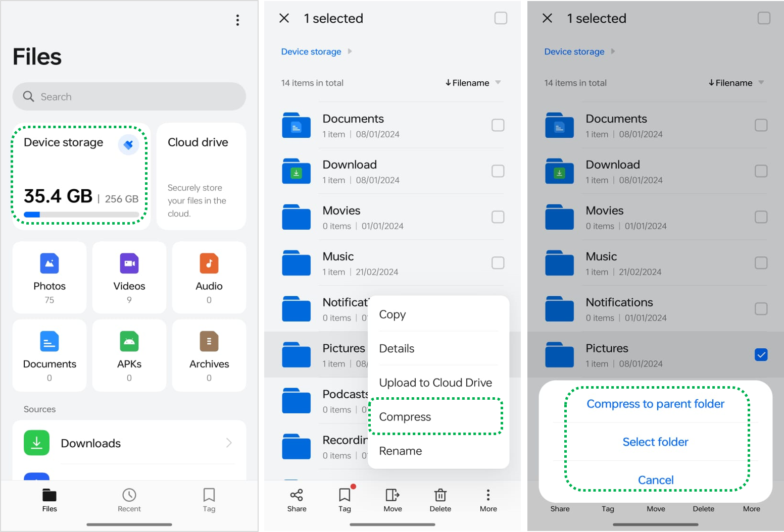Check the Documents folder checkbox in the middle screen
Viewport: 784px width, 532px height.
pos(498,125)
